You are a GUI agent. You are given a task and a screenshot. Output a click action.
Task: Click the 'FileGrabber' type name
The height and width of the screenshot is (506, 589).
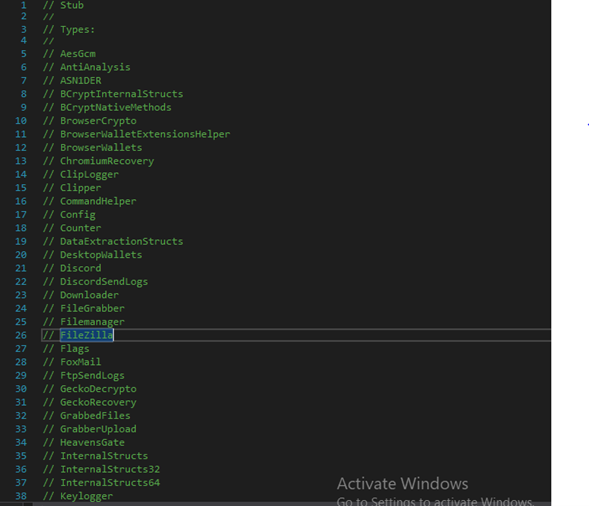92,308
